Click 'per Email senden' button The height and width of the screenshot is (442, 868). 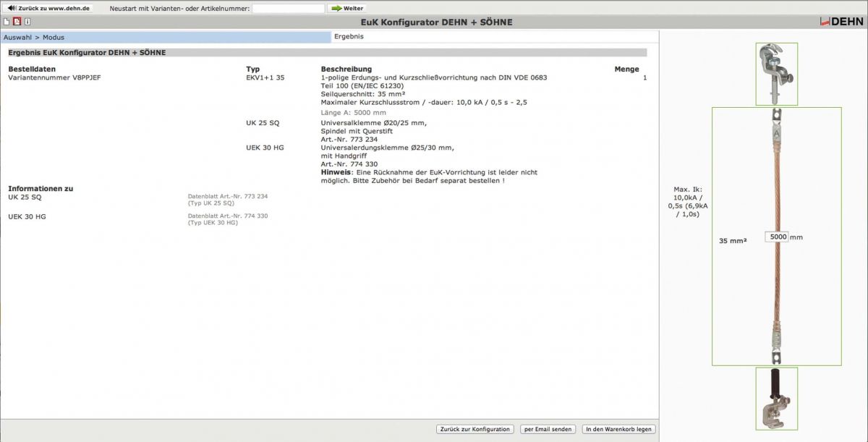point(548,429)
